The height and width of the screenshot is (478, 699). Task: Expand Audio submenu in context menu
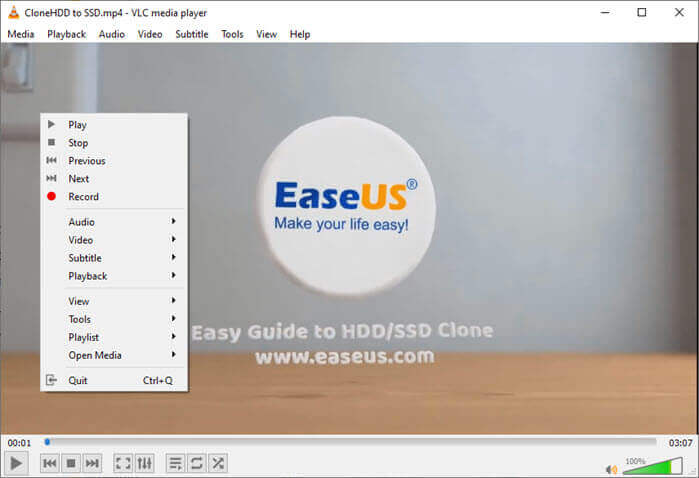(114, 222)
